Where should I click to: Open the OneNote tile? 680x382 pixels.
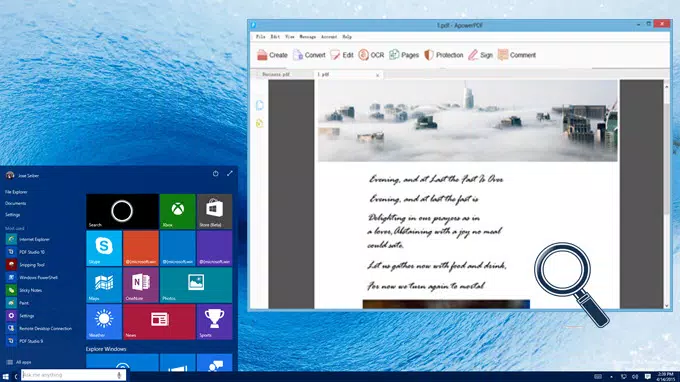click(141, 285)
